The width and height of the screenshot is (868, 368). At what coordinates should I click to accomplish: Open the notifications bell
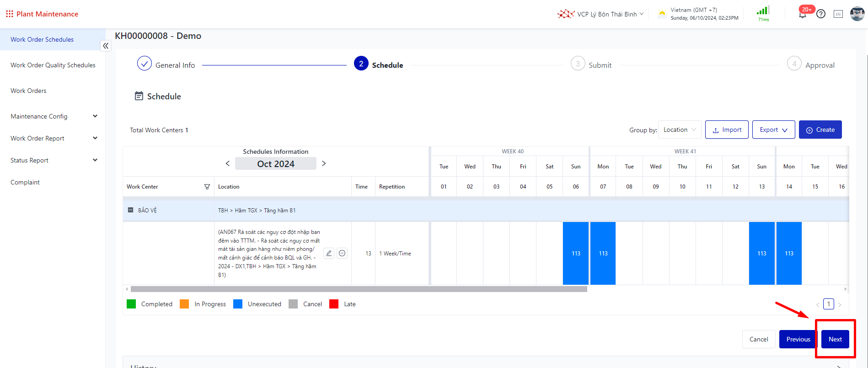[802, 15]
